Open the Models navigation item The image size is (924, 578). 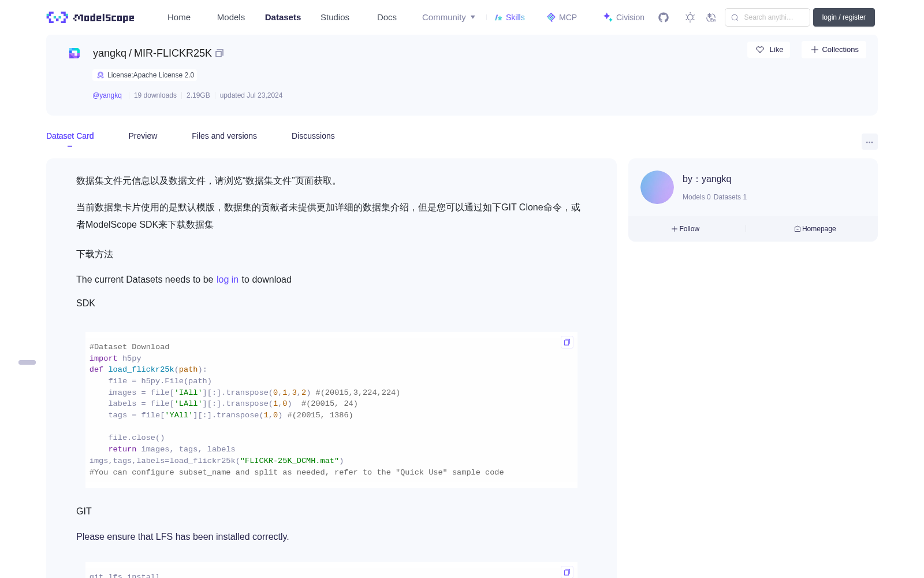231,17
